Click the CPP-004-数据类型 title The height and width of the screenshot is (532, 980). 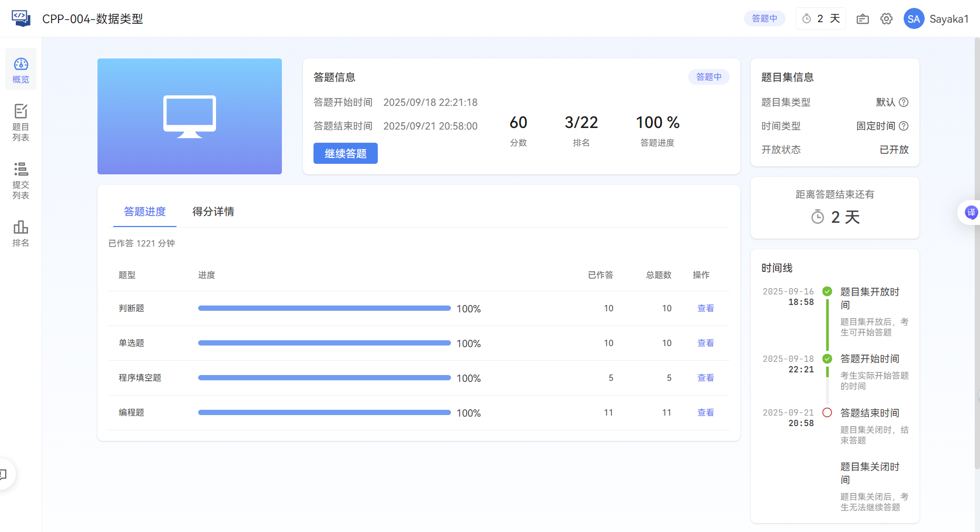(93, 19)
